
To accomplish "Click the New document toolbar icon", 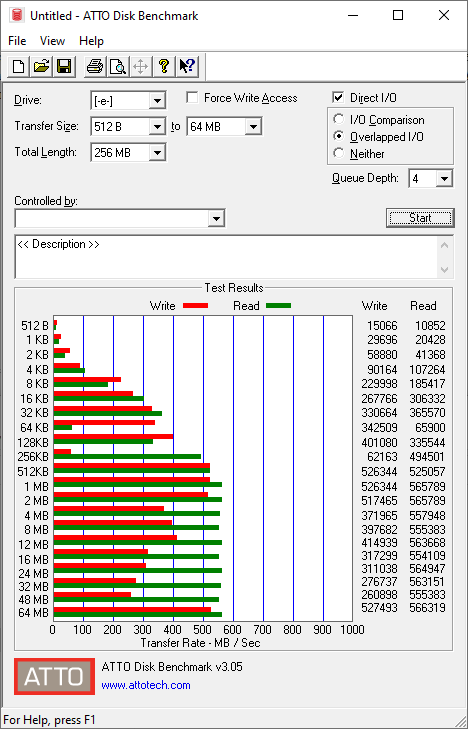I will [18, 66].
